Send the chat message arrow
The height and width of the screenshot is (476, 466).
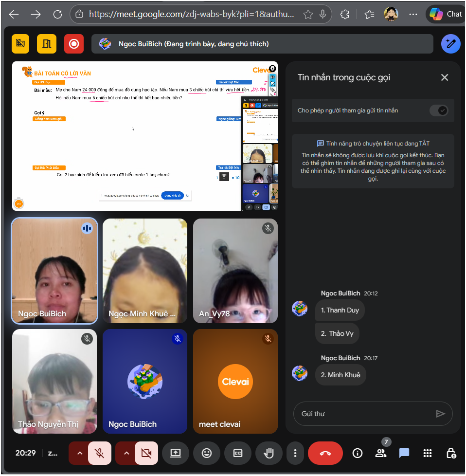click(x=440, y=414)
